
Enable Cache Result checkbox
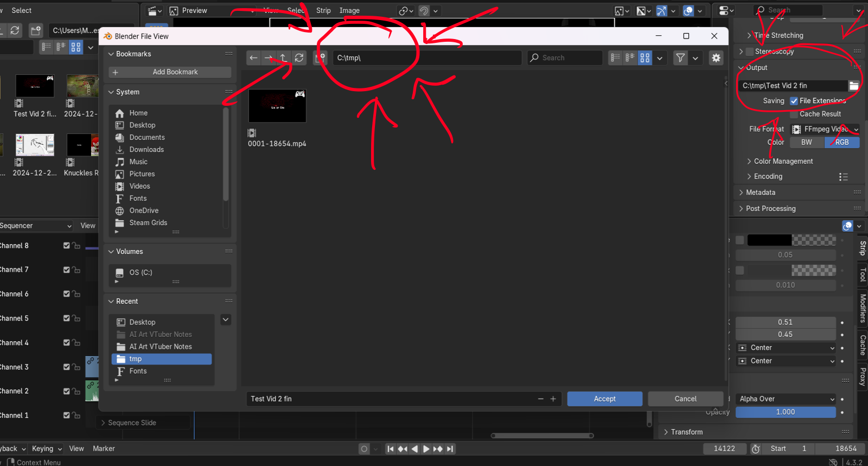(x=794, y=114)
